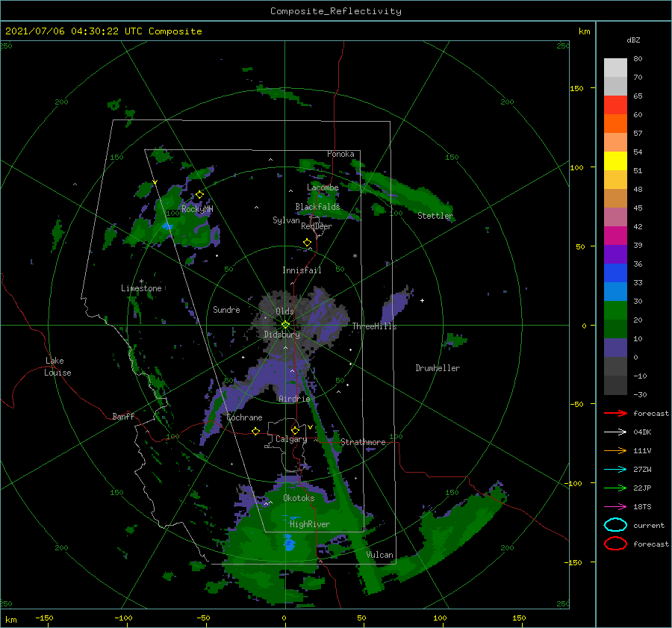This screenshot has width=672, height=628.
Task: Click the dBZ legend heading
Action: click(633, 40)
